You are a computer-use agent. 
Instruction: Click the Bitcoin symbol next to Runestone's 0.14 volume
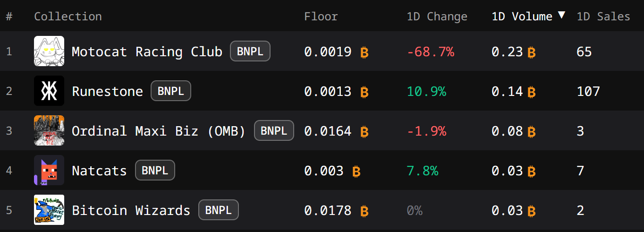pyautogui.click(x=531, y=92)
